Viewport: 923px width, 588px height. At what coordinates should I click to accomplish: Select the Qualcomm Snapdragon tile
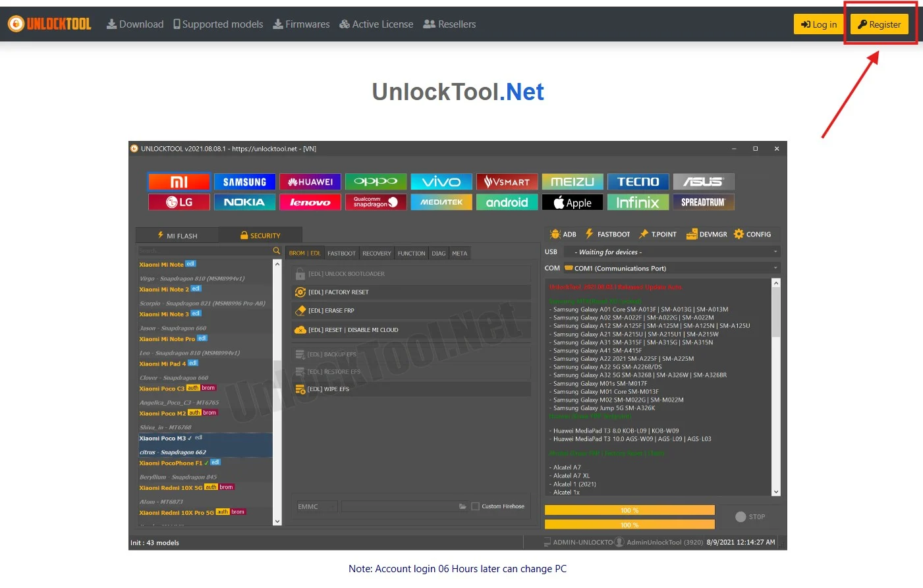point(376,202)
